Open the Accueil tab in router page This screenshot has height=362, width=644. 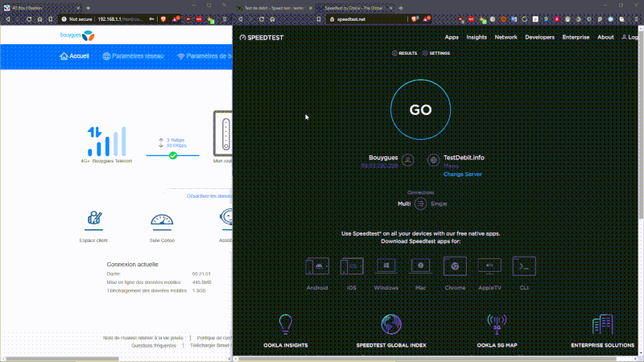(x=74, y=56)
